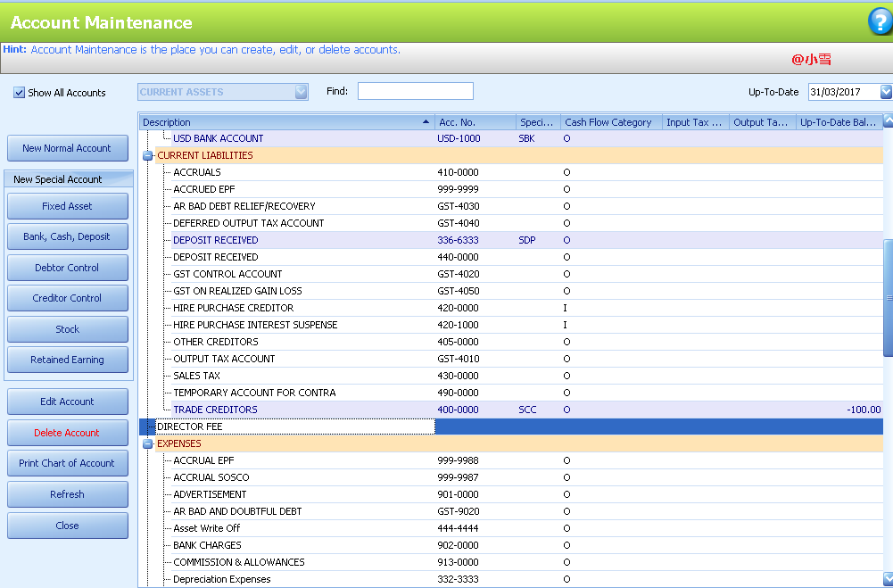The width and height of the screenshot is (893, 588).
Task: Toggle the Show All Accounts checkbox
Action: pos(19,92)
